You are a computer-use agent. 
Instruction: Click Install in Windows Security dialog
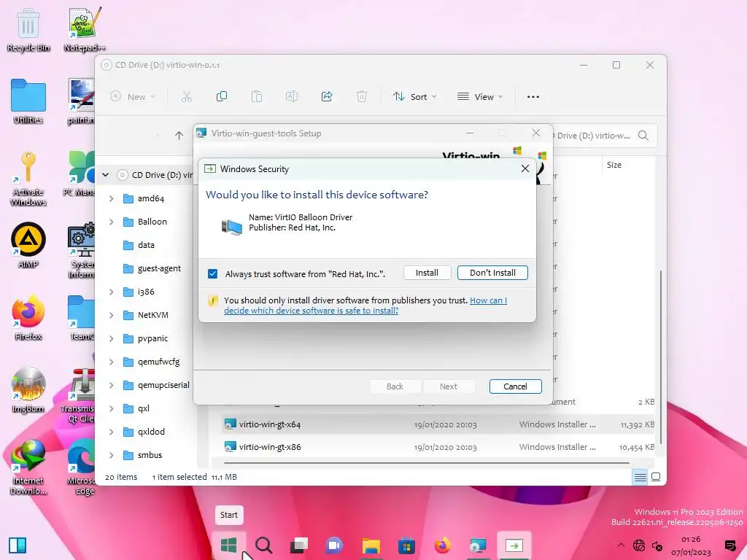[427, 273]
